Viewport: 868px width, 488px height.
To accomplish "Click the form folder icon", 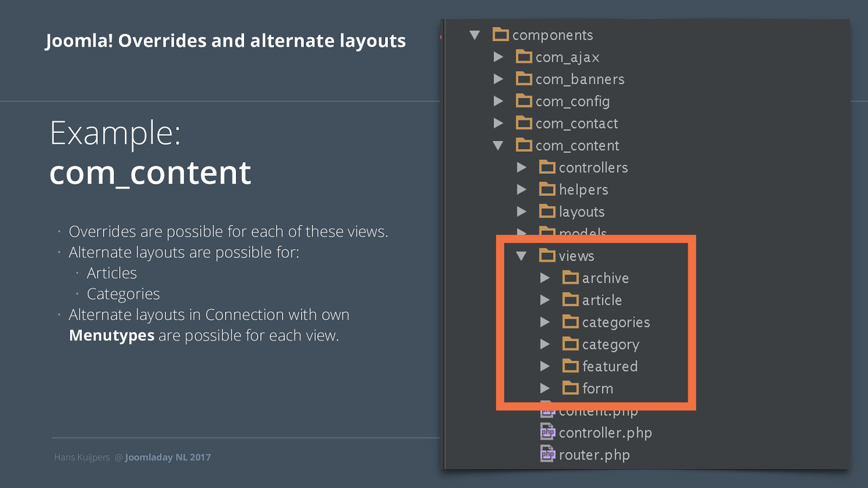I will [570, 388].
